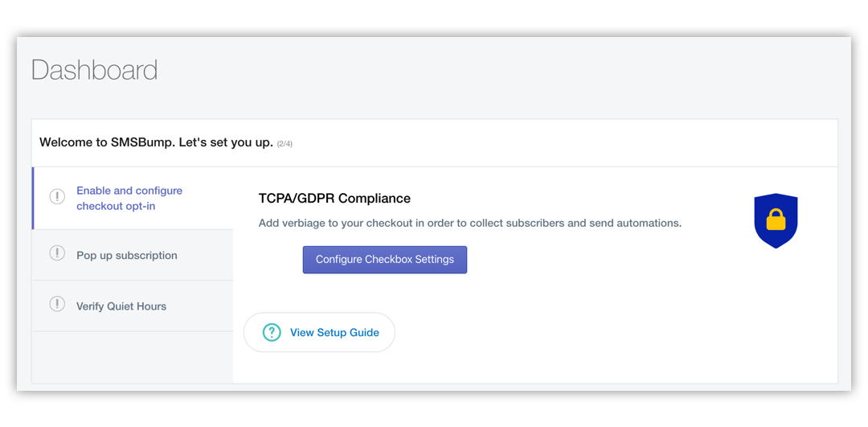Open the View Setup Guide link

pos(334,333)
